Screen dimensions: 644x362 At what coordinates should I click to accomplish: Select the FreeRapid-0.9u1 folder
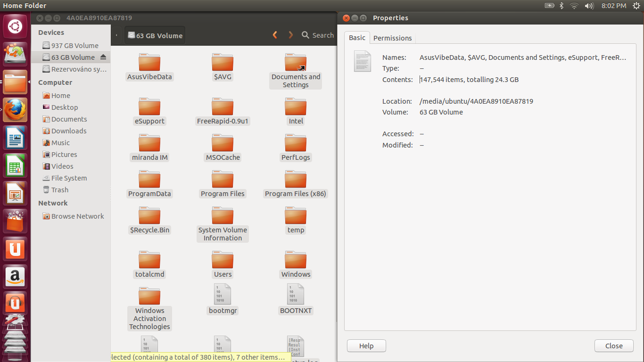[223, 112]
